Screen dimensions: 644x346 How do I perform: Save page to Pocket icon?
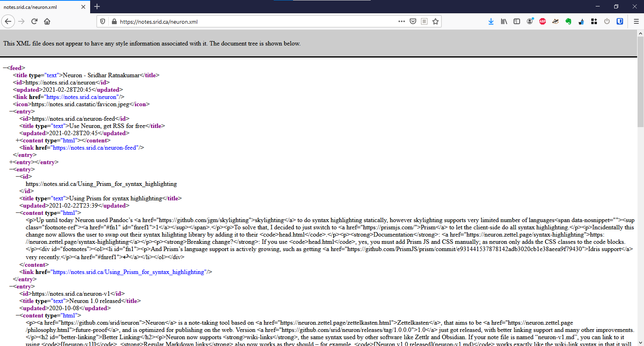coord(413,21)
